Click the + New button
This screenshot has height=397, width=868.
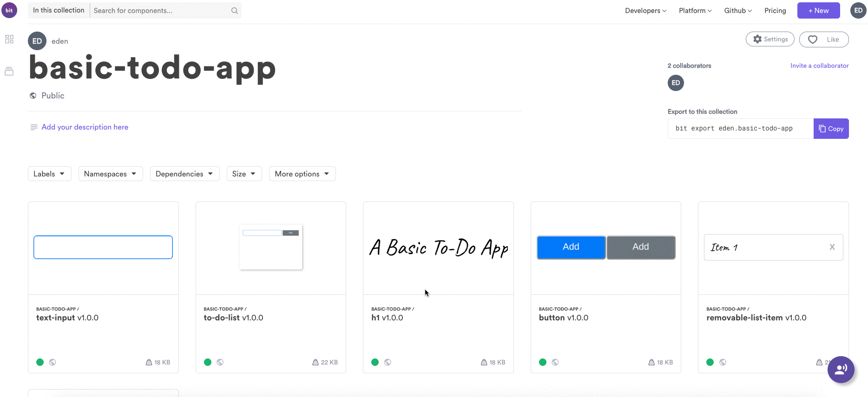coord(819,11)
